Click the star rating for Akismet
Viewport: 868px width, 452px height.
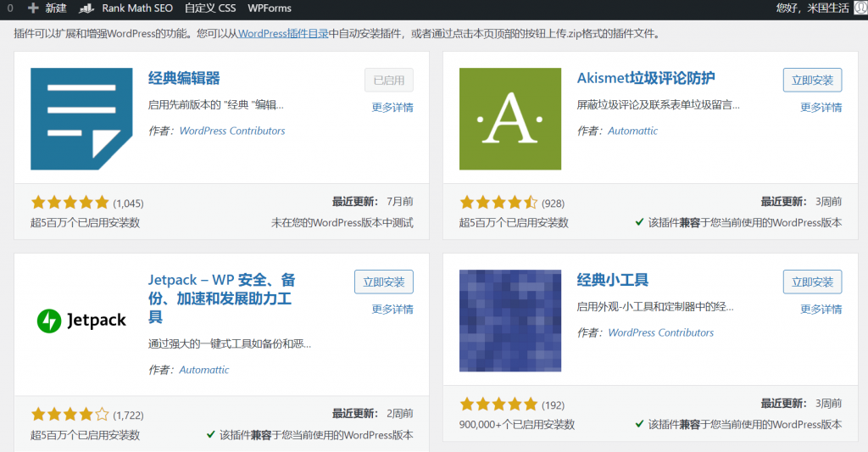tap(498, 203)
